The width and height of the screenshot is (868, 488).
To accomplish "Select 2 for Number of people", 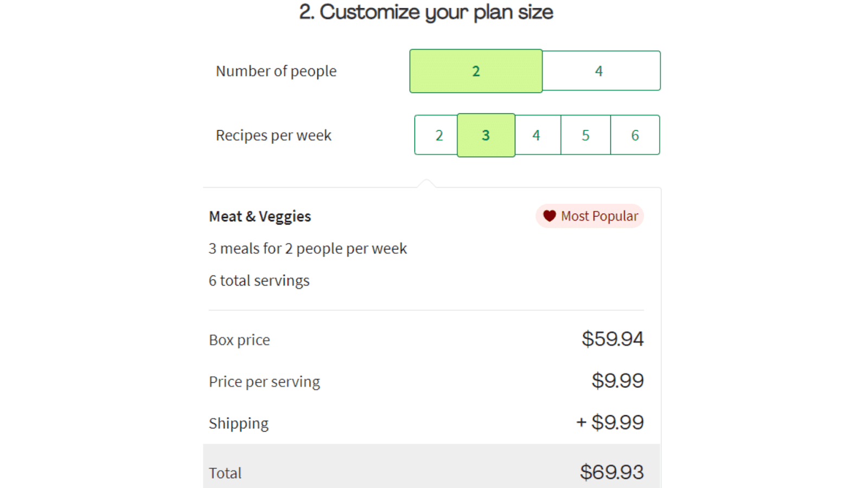I will point(476,71).
